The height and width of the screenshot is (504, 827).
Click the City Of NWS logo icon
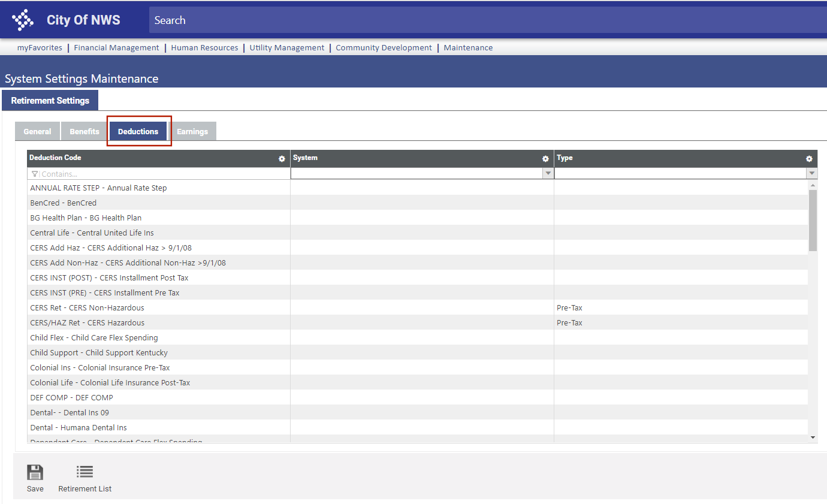pos(23,20)
